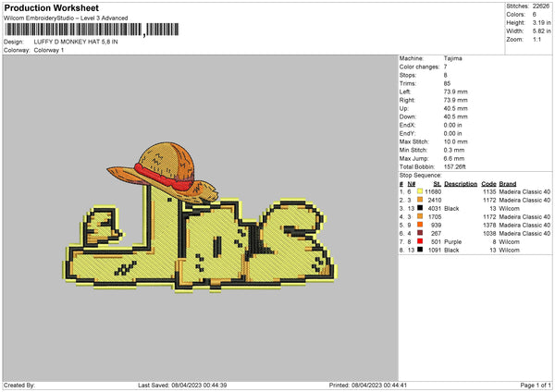
Task: Click the stitch count 4031 in row 3
Action: point(435,208)
